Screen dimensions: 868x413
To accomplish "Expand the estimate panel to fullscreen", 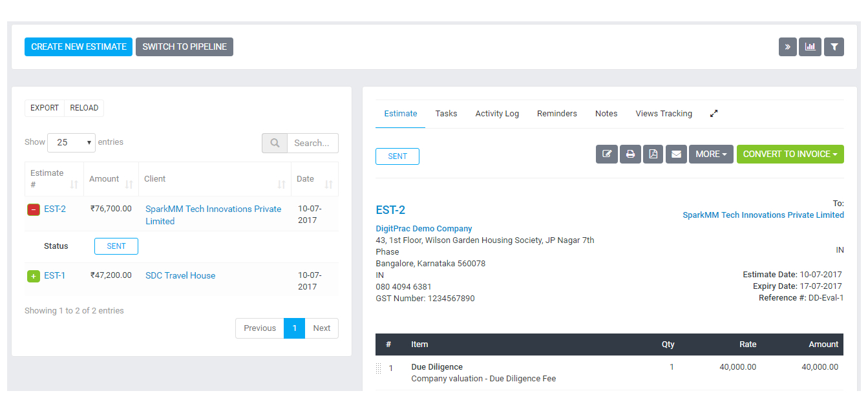I will [714, 114].
